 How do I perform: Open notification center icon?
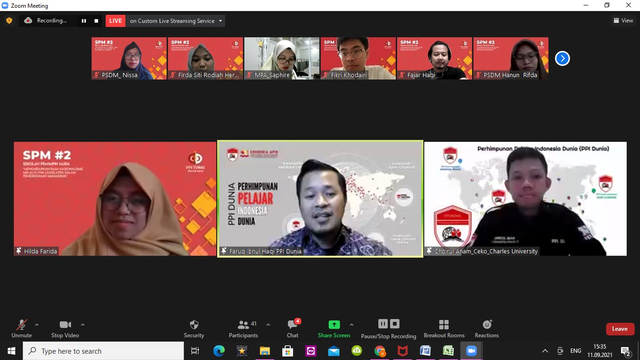625,351
